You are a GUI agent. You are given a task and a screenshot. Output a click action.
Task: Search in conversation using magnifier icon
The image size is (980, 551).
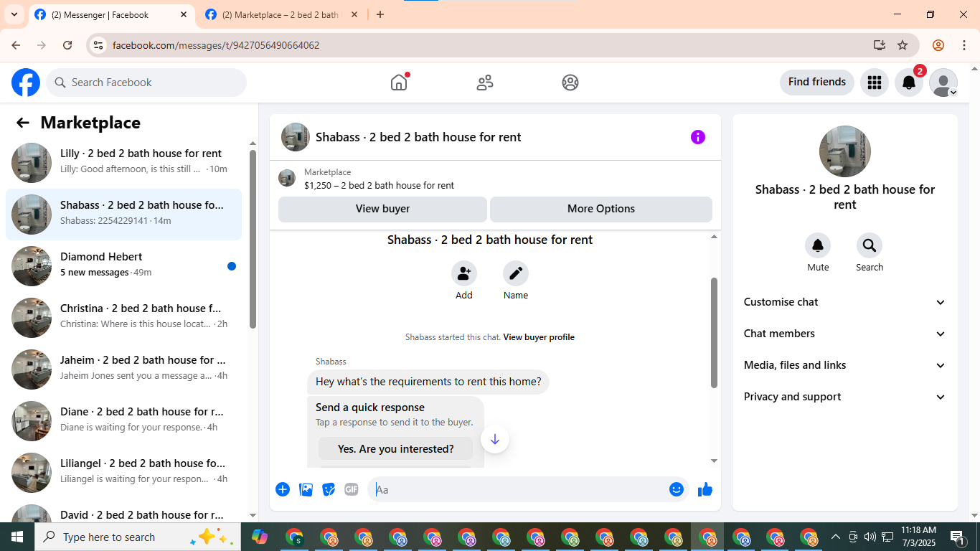(870, 246)
